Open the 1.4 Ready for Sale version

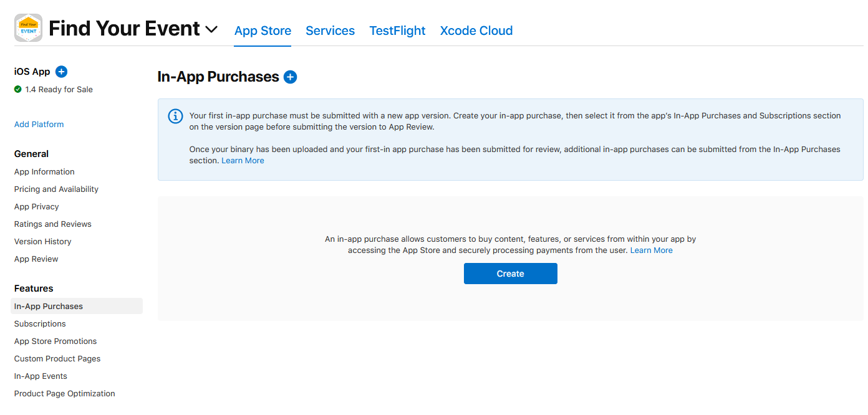coord(59,90)
